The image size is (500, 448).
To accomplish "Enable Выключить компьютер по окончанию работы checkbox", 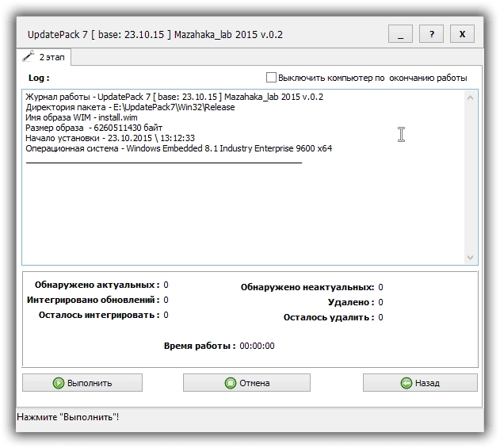I will point(271,78).
